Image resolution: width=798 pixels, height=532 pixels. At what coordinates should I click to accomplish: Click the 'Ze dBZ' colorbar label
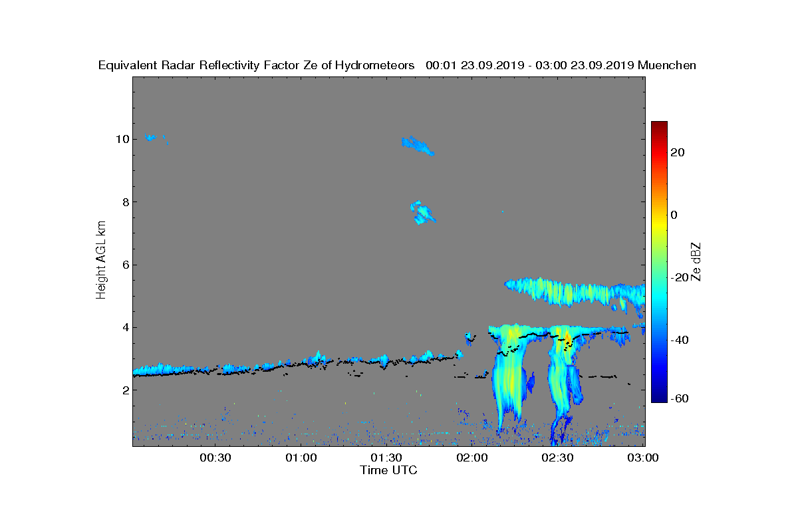point(696,261)
